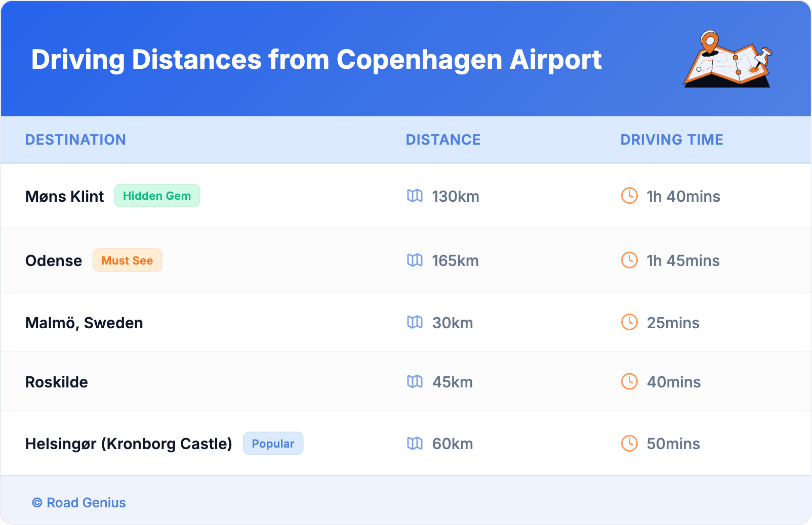Click the clock icon beside 40mins

click(629, 381)
